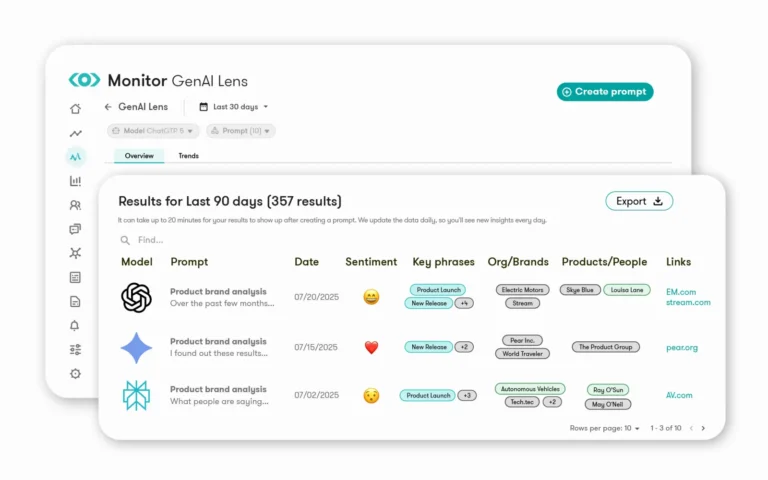This screenshot has width=768, height=480.
Task: Click the grinning sentiment emoji
Action: click(x=371, y=297)
